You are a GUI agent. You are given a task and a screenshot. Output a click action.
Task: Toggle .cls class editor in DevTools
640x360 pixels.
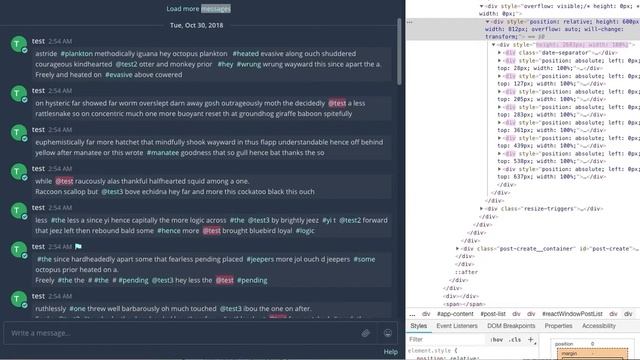tap(516, 340)
